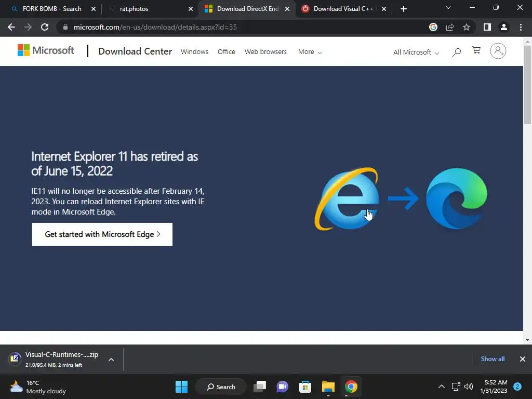Click the page vertical scrollbar thumb
This screenshot has width=532, height=399.
[527, 85]
